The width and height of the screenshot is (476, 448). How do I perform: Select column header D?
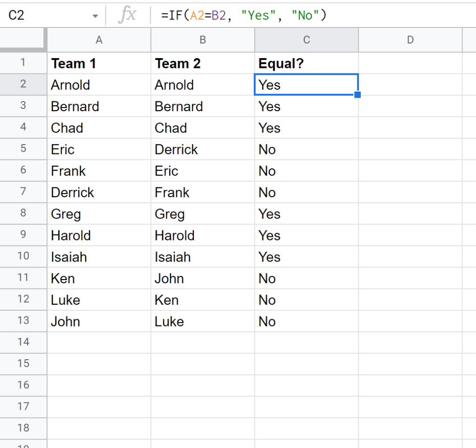pos(410,40)
